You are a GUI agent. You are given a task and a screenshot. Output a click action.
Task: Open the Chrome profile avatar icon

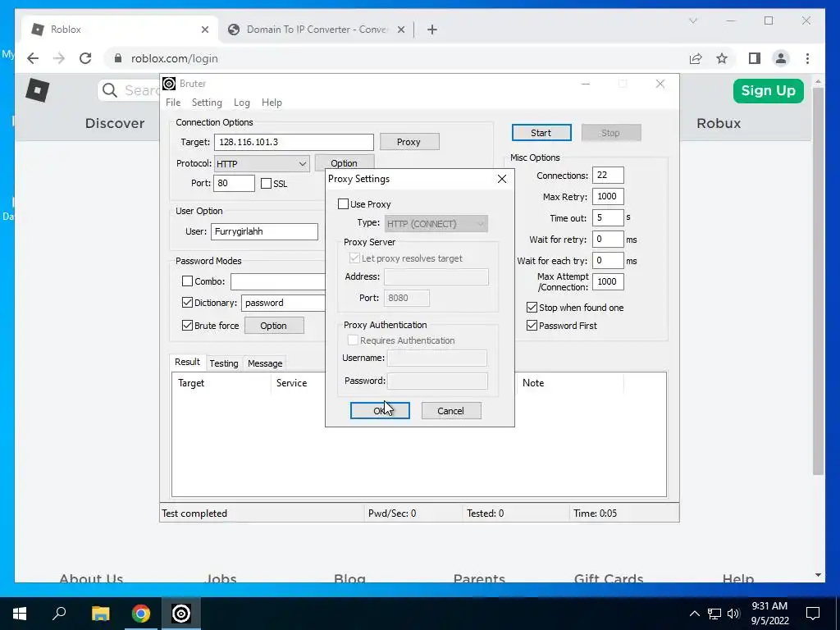(781, 58)
